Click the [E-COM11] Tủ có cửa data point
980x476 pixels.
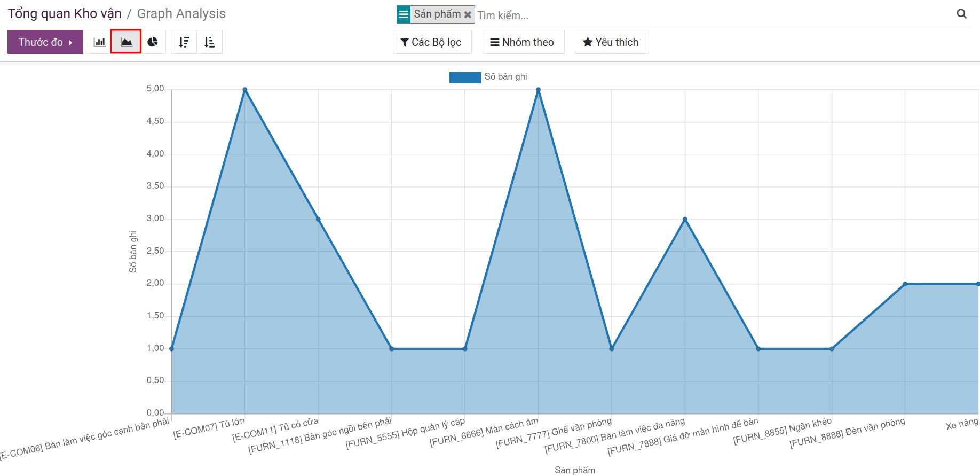tap(318, 220)
